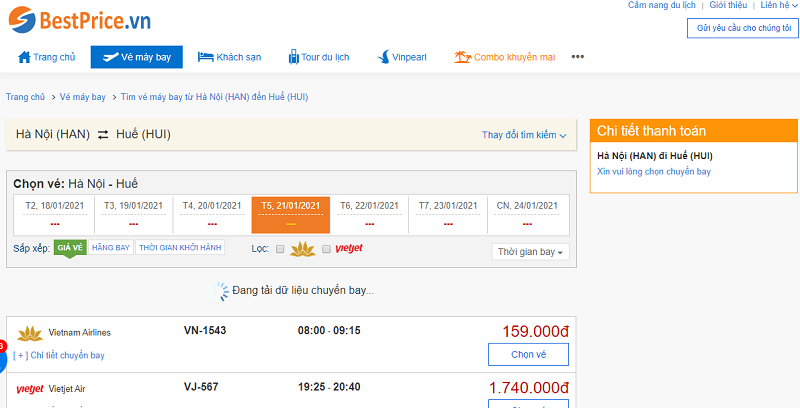The image size is (800, 408).
Task: Expand Thay đổi tìm kiếm search options
Action: tap(524, 135)
